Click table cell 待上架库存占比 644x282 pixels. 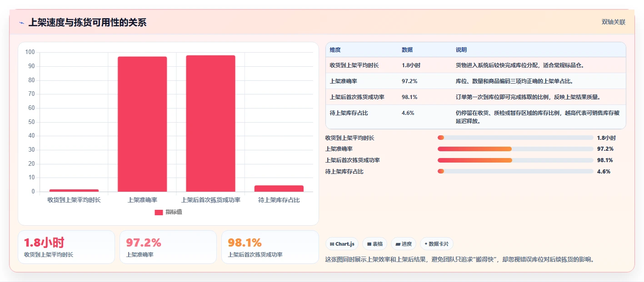(x=349, y=113)
